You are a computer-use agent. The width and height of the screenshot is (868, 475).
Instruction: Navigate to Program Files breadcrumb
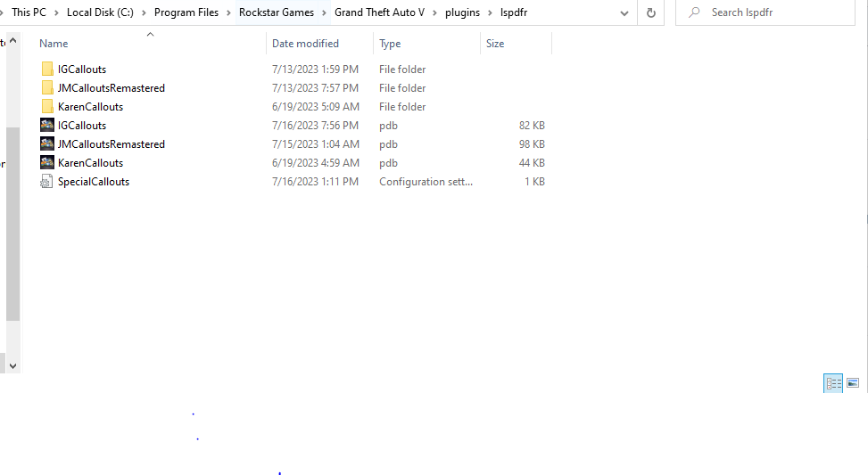click(186, 12)
